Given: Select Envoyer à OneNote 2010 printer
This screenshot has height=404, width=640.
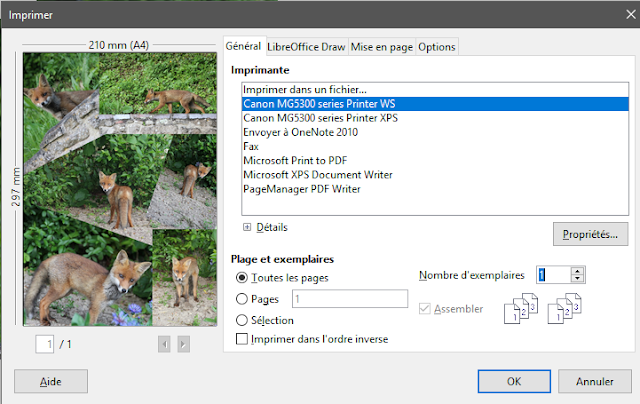Looking at the screenshot, I should 435,132.
